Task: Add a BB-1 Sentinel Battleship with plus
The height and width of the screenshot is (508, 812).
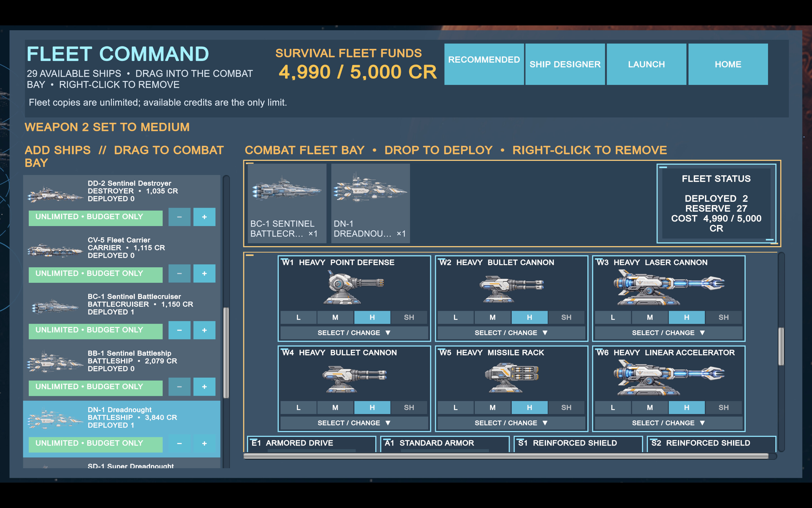Action: 204,387
